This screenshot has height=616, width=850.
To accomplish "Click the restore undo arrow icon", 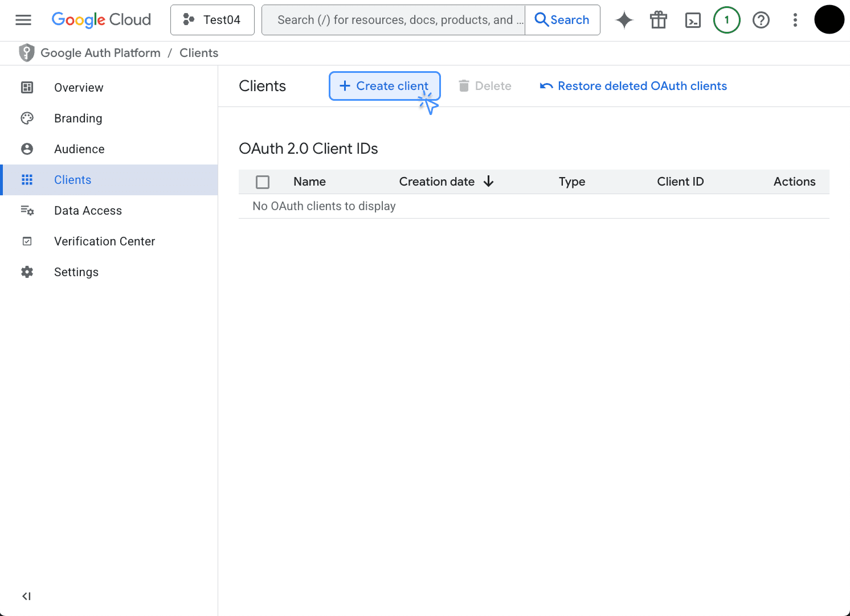I will pos(546,86).
